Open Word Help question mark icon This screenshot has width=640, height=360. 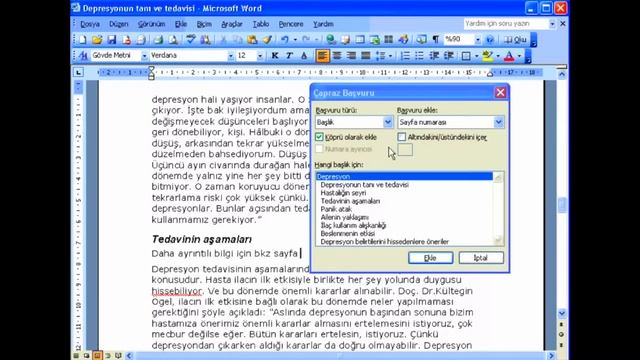tap(490, 40)
